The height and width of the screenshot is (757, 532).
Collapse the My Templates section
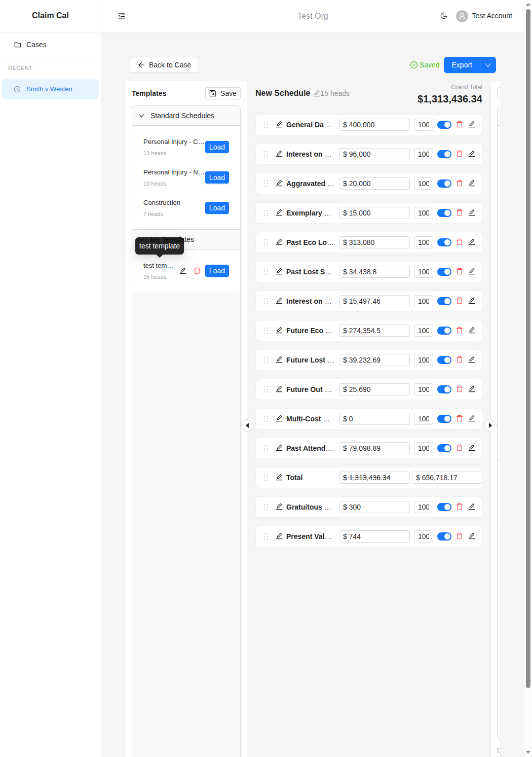(142, 239)
